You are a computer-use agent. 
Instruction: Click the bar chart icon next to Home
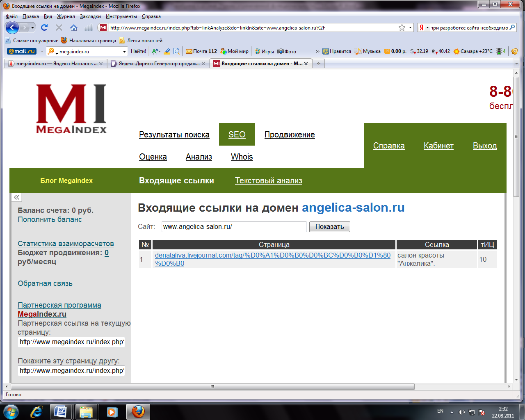tap(88, 27)
